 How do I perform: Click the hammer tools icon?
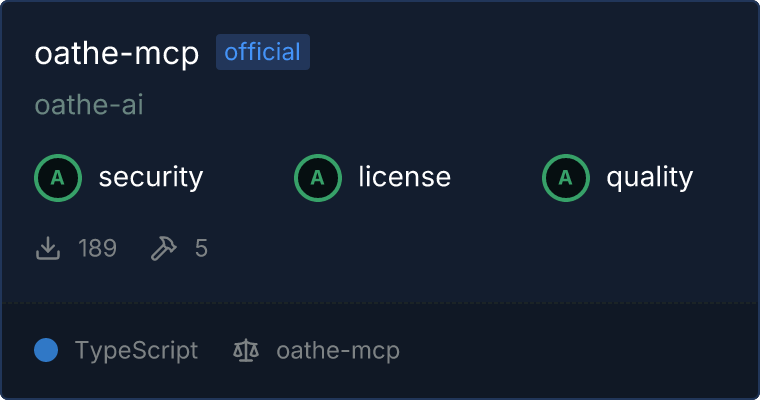[164, 248]
